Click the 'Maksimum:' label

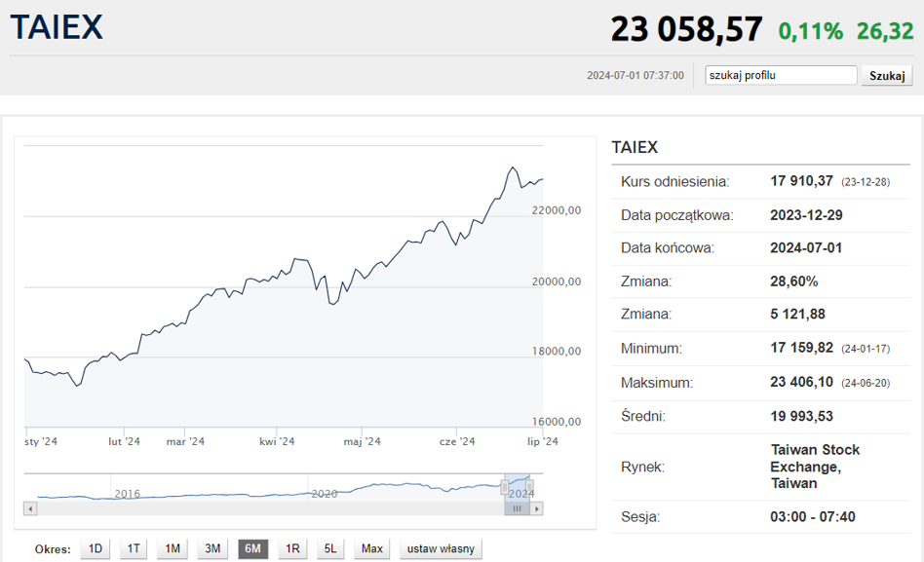tap(657, 383)
